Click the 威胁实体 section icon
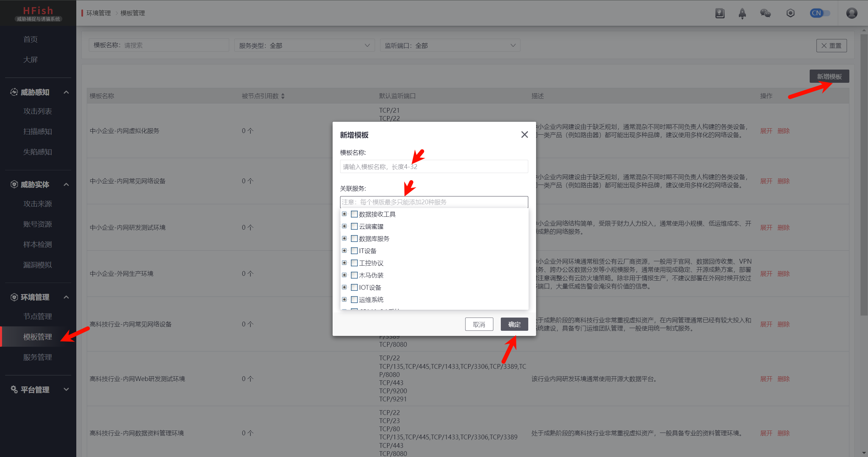Image resolution: width=868 pixels, height=457 pixels. [14, 184]
